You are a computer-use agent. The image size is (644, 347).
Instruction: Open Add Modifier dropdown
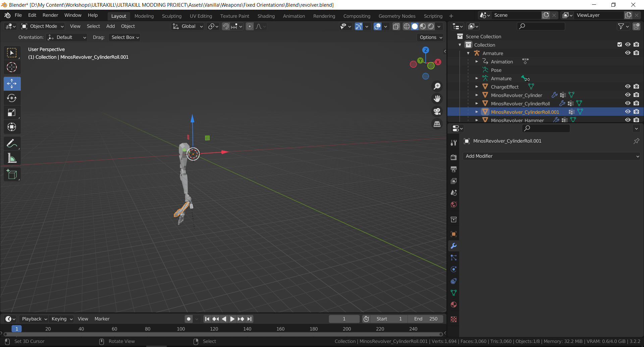[551, 156]
